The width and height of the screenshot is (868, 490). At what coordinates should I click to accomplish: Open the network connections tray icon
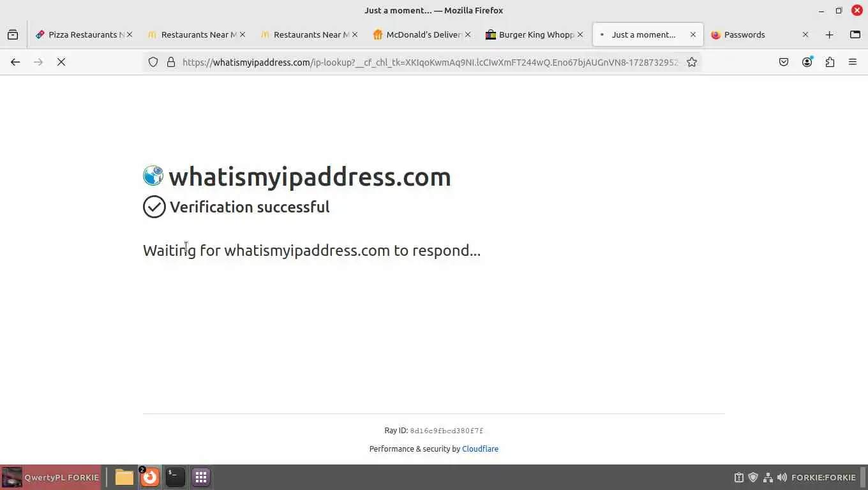(768, 477)
